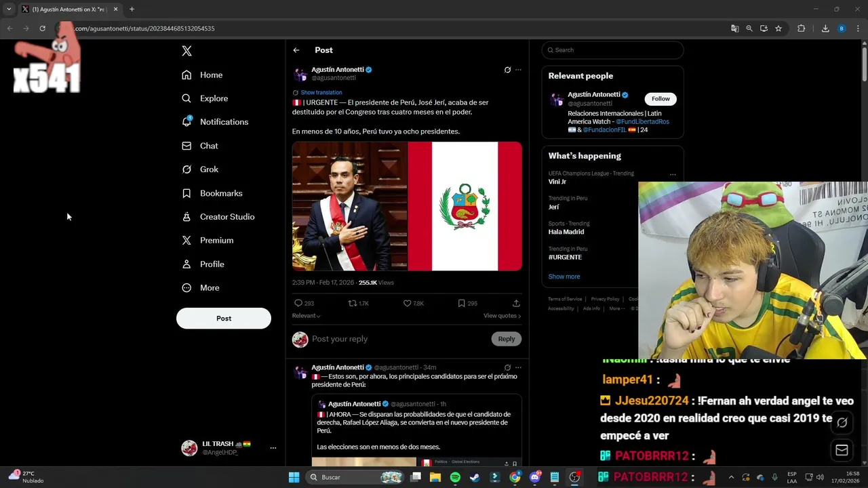Image resolution: width=868 pixels, height=488 pixels.
Task: Go back with the Post arrow
Action: pyautogui.click(x=296, y=50)
